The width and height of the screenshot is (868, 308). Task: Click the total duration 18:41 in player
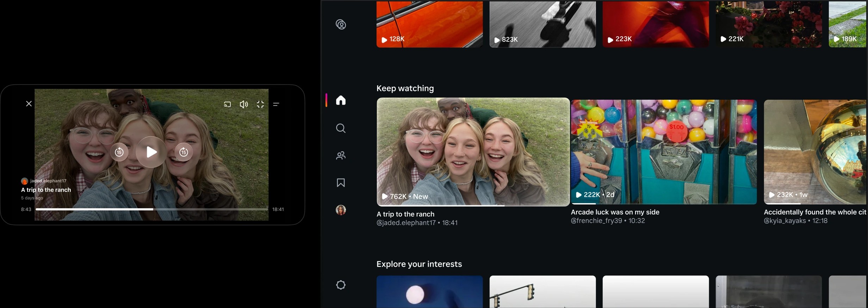[x=278, y=209]
